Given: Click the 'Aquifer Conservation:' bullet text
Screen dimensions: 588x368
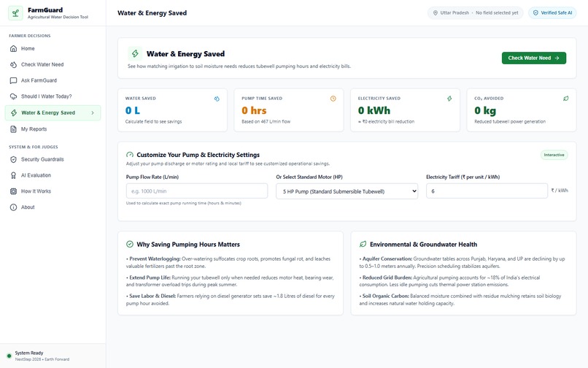Looking at the screenshot, I should click(x=386, y=258).
